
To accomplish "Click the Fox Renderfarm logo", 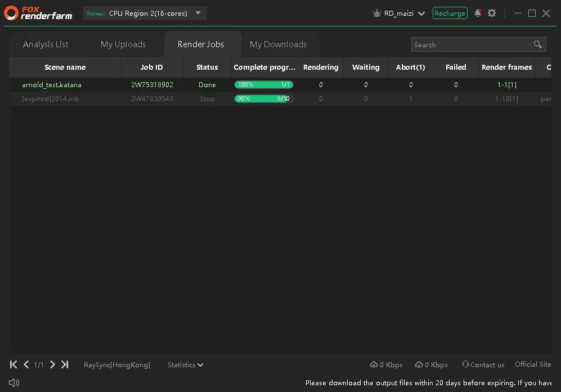I will [x=38, y=13].
